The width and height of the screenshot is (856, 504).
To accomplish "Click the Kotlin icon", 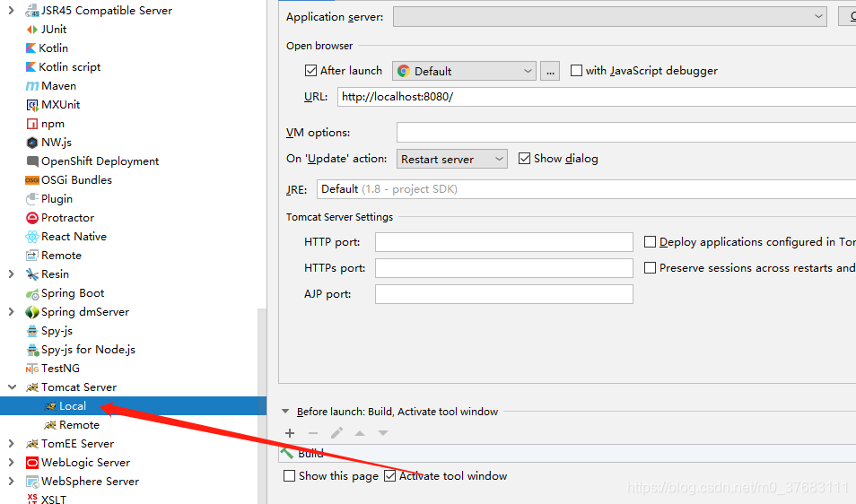I will point(31,48).
